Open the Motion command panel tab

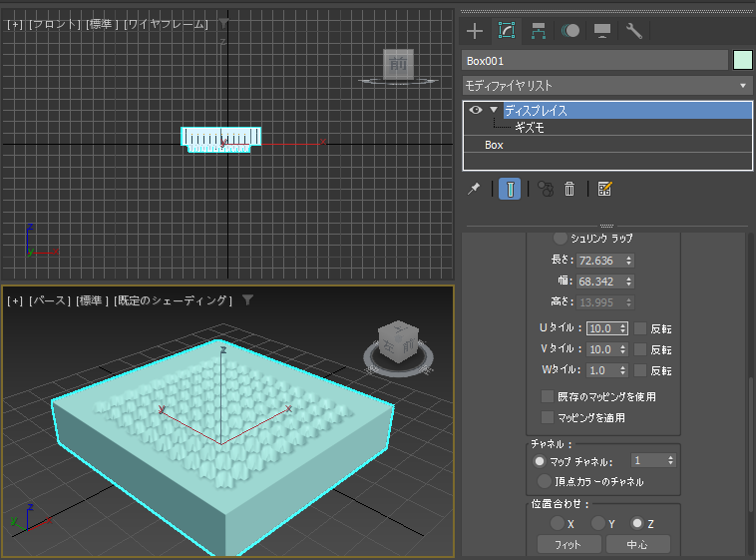570,31
